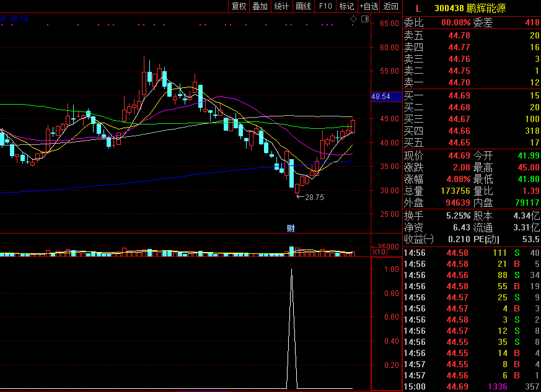This screenshot has width=541, height=392.
Task: Click the 股本 4.34亿 value
Action: (527, 216)
